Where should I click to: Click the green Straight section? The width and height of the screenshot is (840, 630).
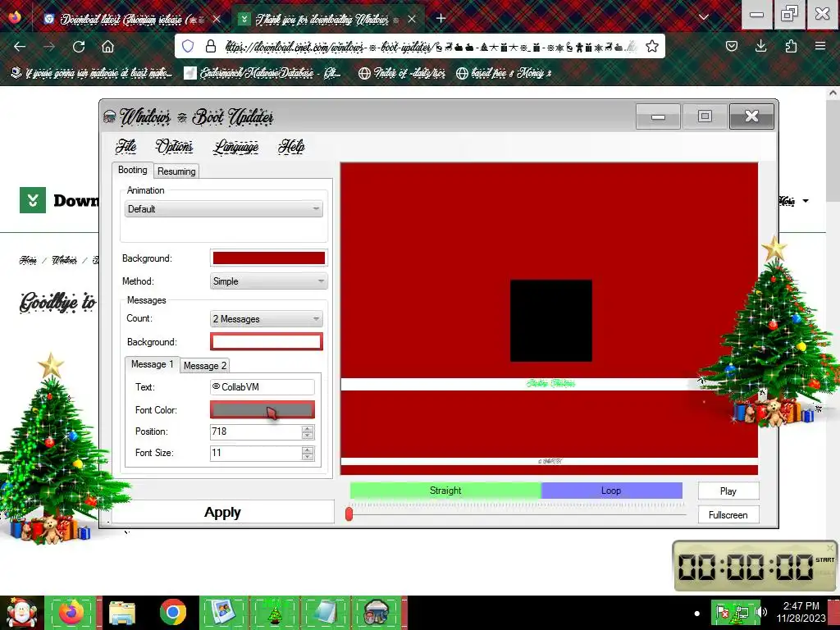coord(445,491)
